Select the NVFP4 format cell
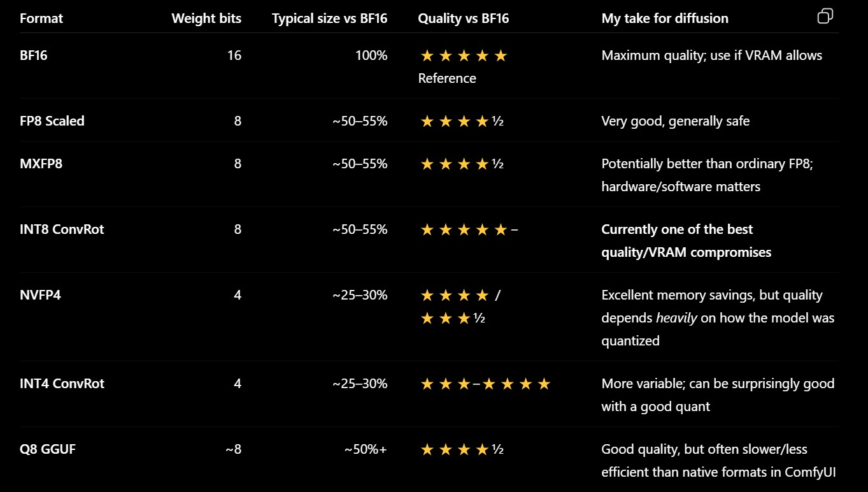This screenshot has width=868, height=492. [40, 295]
